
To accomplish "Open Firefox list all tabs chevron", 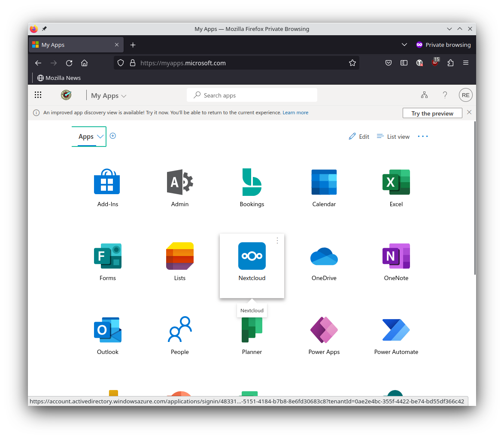I will (x=404, y=45).
